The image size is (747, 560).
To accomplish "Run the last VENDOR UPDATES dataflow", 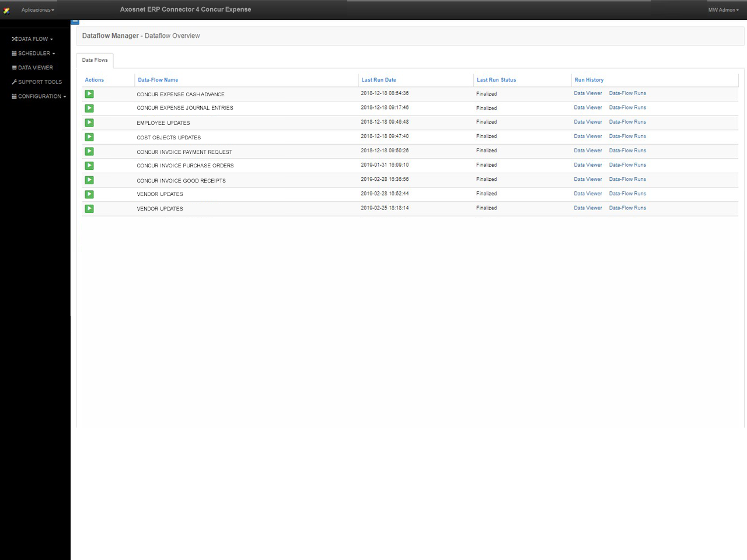I will pos(89,208).
